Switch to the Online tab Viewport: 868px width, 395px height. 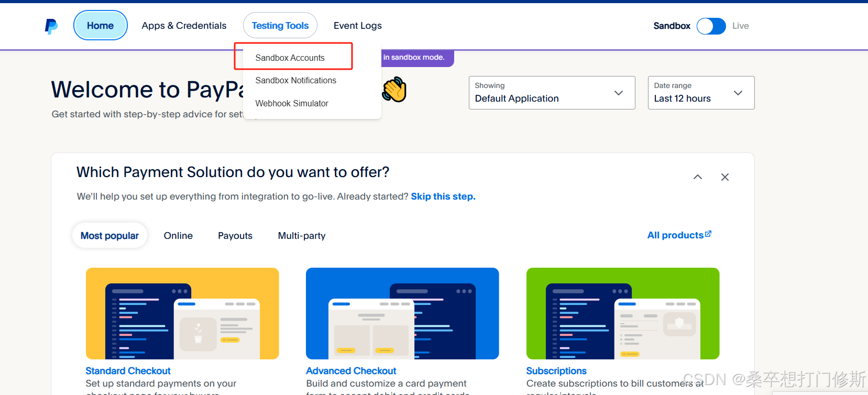tap(178, 236)
